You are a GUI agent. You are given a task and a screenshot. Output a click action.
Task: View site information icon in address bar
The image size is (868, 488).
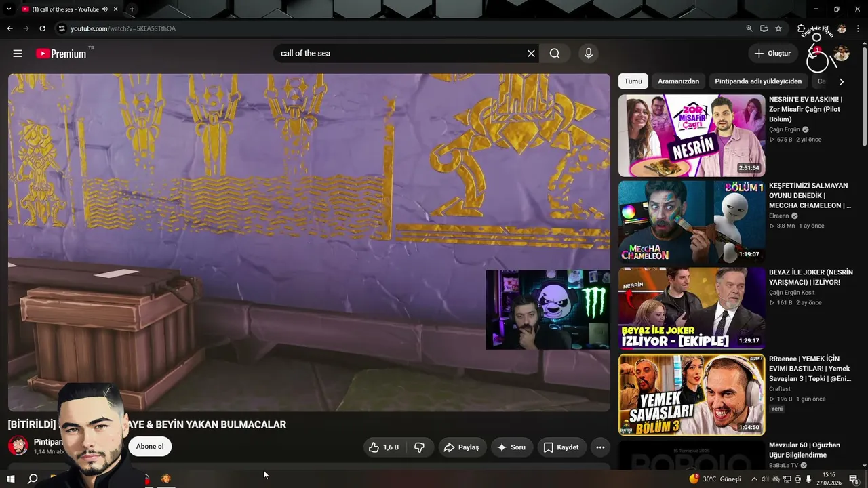tap(62, 28)
